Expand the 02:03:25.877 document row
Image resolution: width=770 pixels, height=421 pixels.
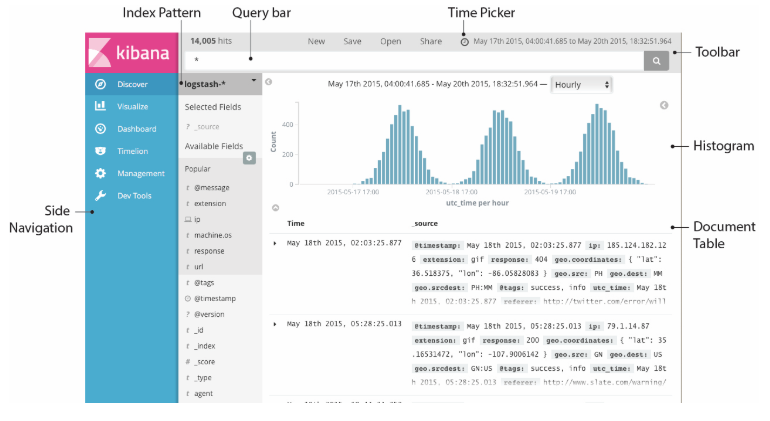pyautogui.click(x=275, y=243)
